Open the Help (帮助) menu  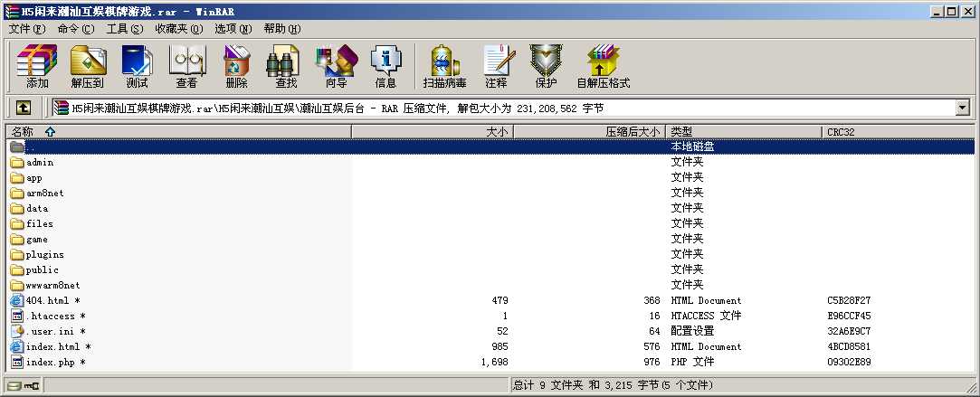coord(282,29)
